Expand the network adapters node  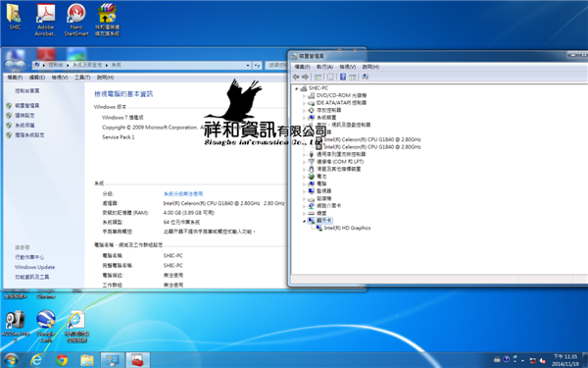tap(304, 206)
